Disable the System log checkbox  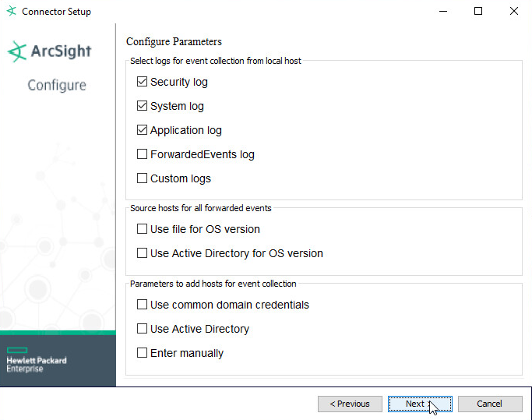pyautogui.click(x=142, y=106)
